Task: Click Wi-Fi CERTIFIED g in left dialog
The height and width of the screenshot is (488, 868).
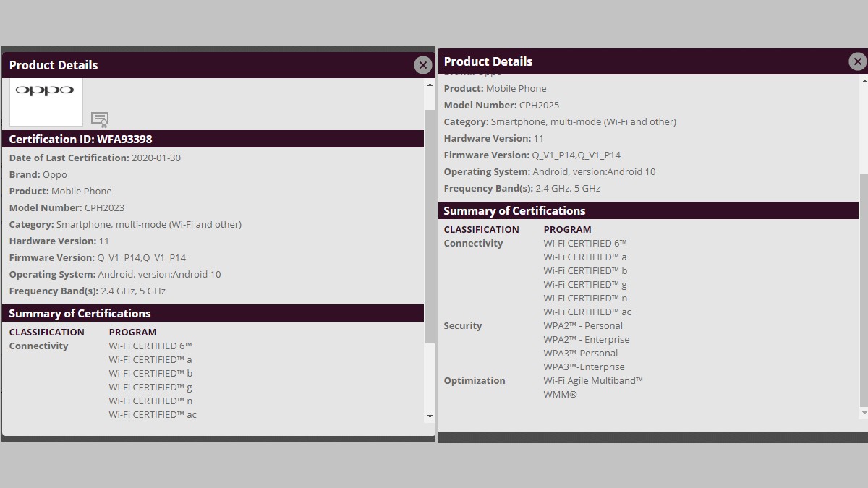Action: (x=150, y=387)
